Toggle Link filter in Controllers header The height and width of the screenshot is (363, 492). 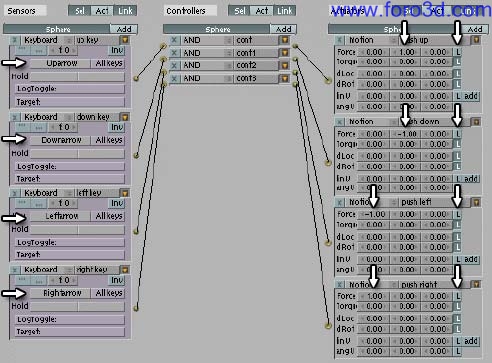[285, 11]
